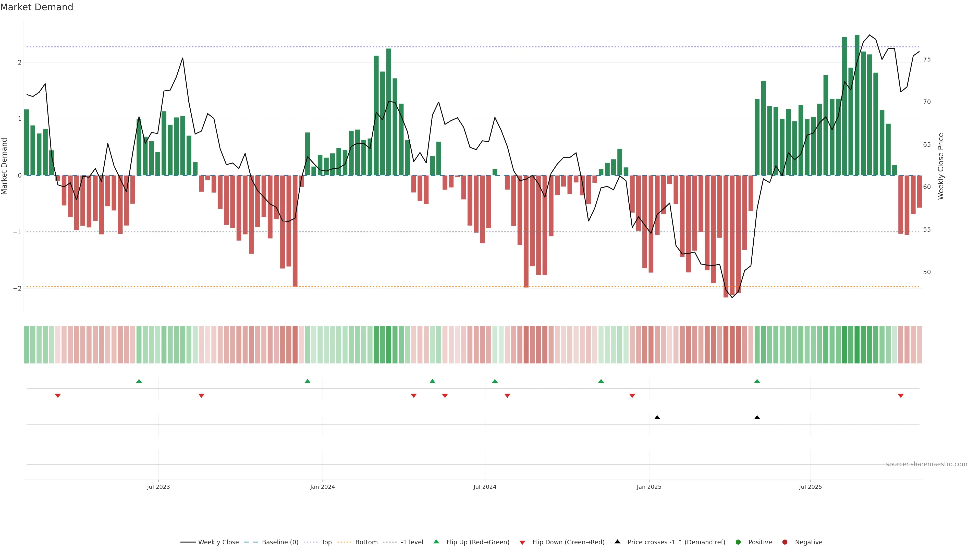Click the black triangle marker just after Jan 2025
Image resolution: width=980 pixels, height=551 pixels.
[x=657, y=418]
